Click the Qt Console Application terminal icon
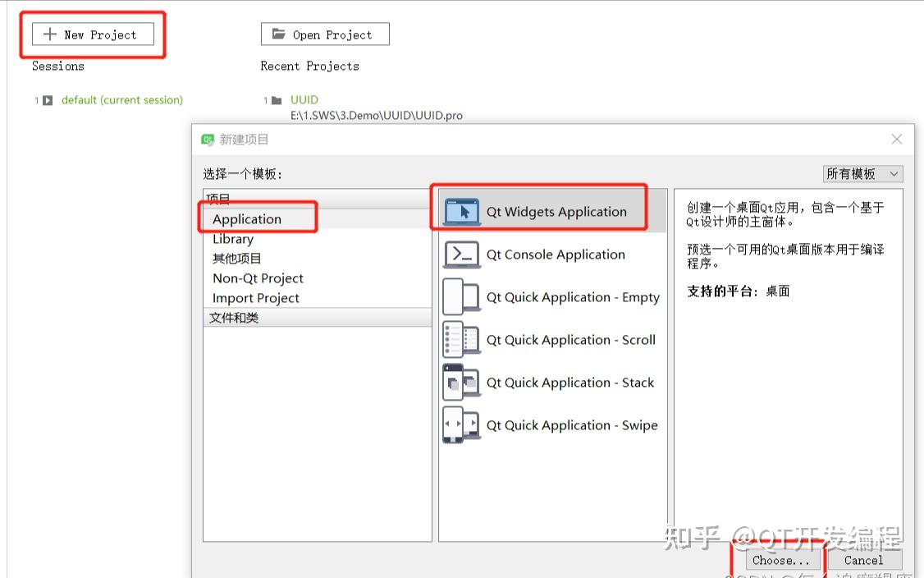 tap(461, 255)
